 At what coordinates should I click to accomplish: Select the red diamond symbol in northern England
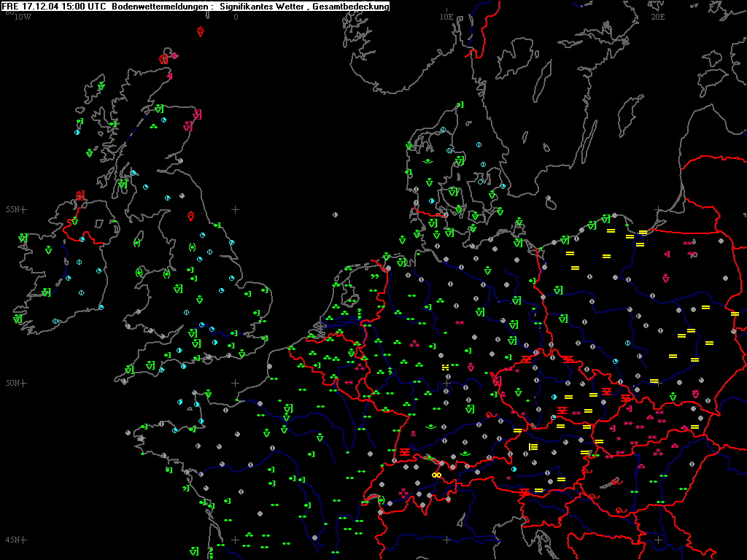pyautogui.click(x=190, y=216)
